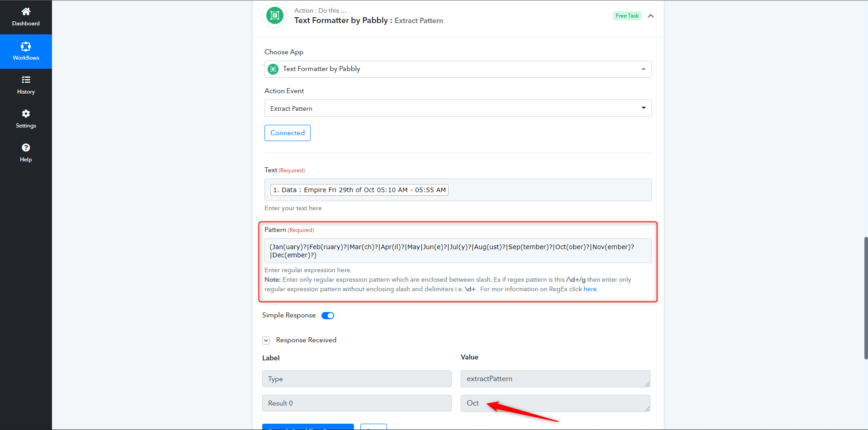
Task: Open the History list icon
Action: [x=26, y=80]
